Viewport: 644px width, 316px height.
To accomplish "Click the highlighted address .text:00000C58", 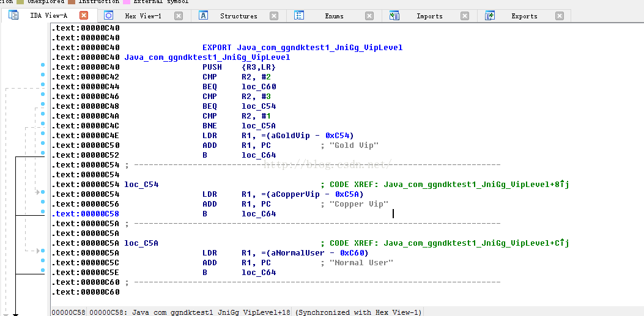I will [x=86, y=214].
